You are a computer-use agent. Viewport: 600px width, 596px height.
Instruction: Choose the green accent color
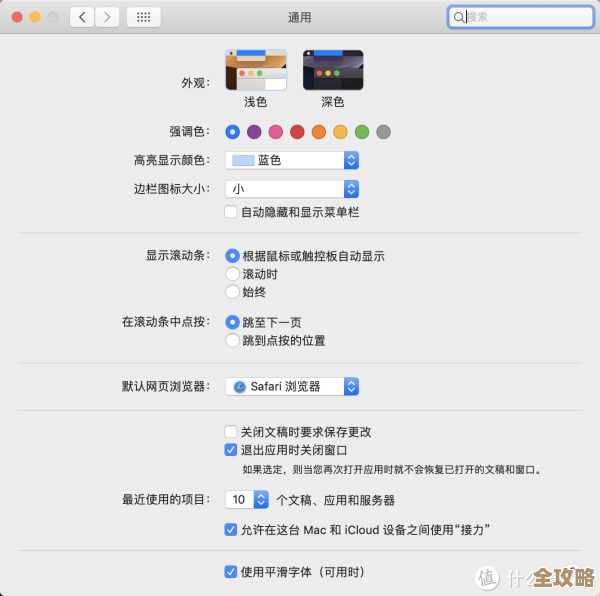tap(362, 132)
